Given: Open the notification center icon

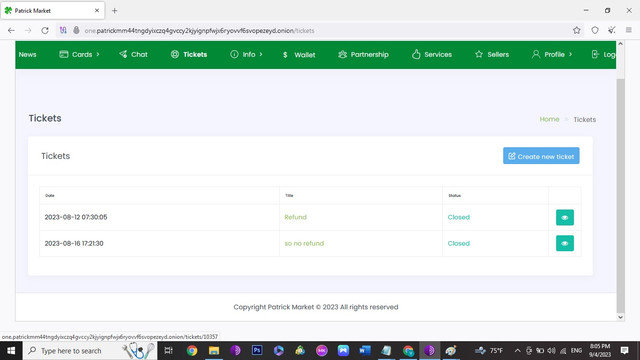Looking at the screenshot, I should tap(624, 350).
